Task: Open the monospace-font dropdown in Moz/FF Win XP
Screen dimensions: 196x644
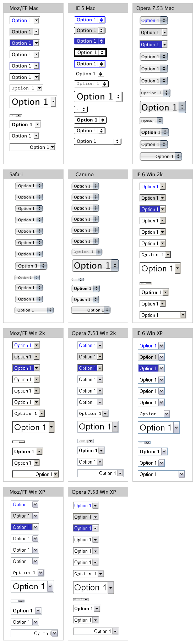Action: [x=28, y=573]
